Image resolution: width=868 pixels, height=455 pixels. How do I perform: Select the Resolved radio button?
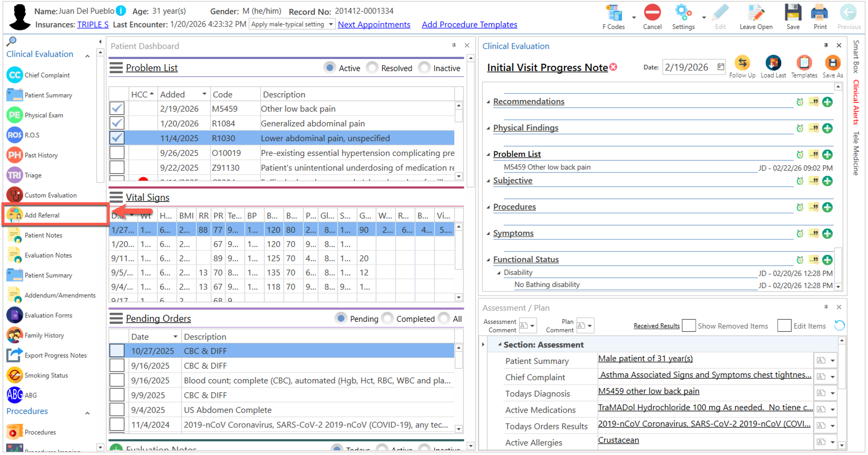(372, 68)
